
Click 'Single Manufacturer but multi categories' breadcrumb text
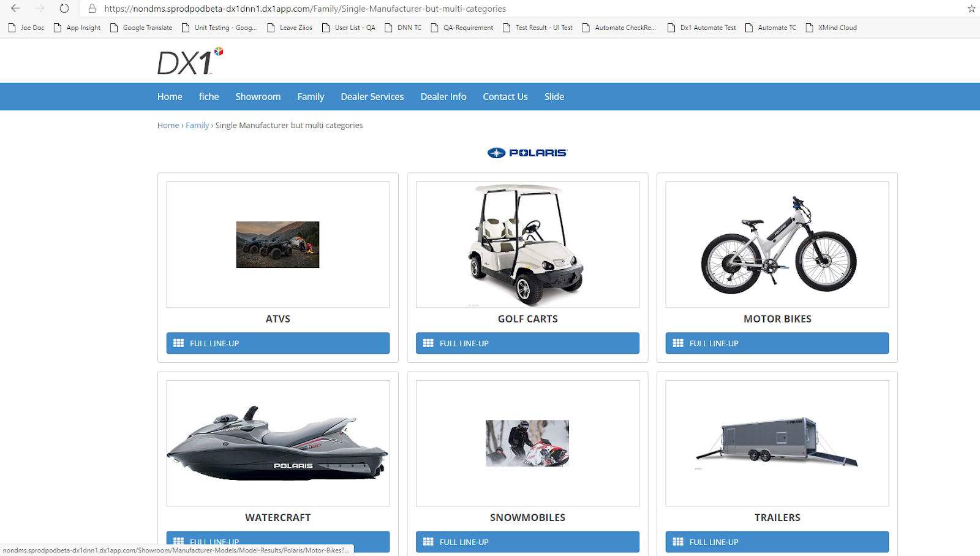click(289, 125)
